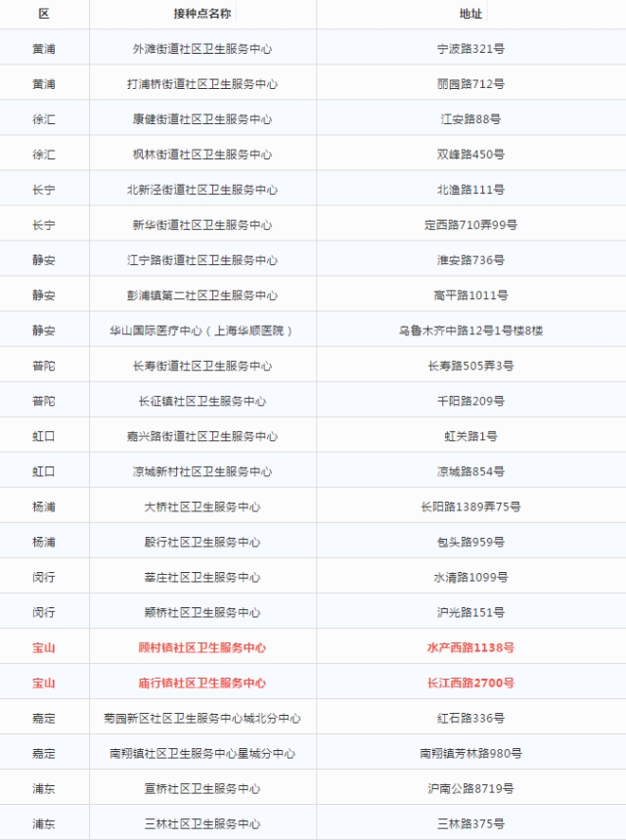Screen dimensions: 626x840
Task: Click address '包头路959号'
Action: pyautogui.click(x=470, y=542)
